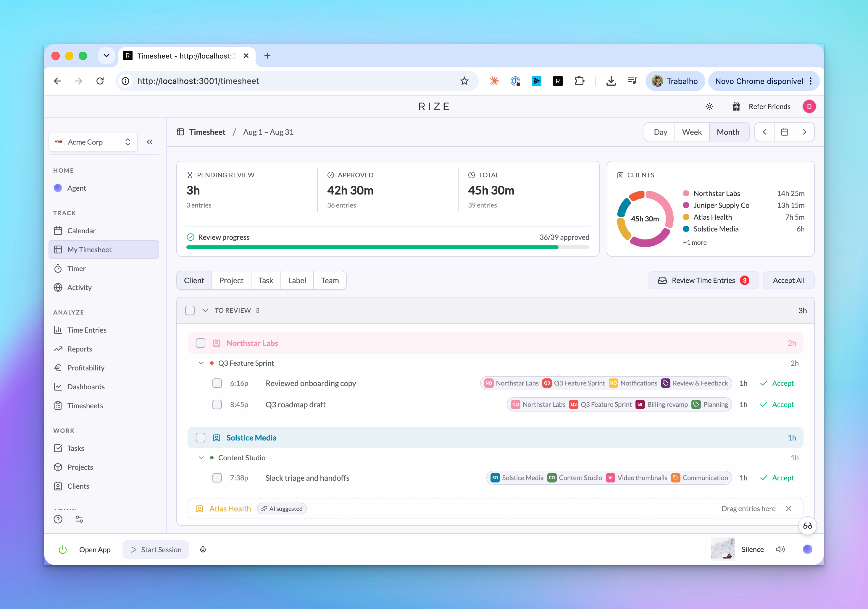Screen dimensions: 868x609
Task: Check the Slack triage and handoffs entry
Action: [217, 478]
